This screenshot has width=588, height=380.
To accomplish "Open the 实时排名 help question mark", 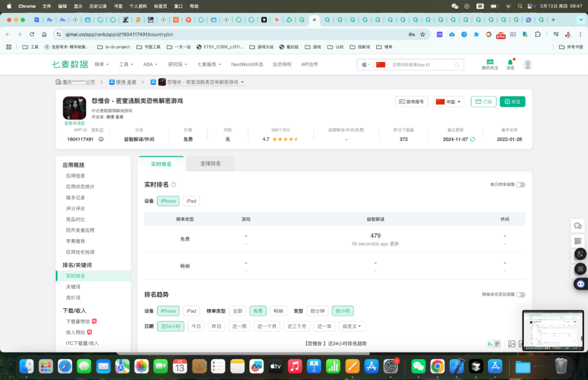I will (x=174, y=185).
